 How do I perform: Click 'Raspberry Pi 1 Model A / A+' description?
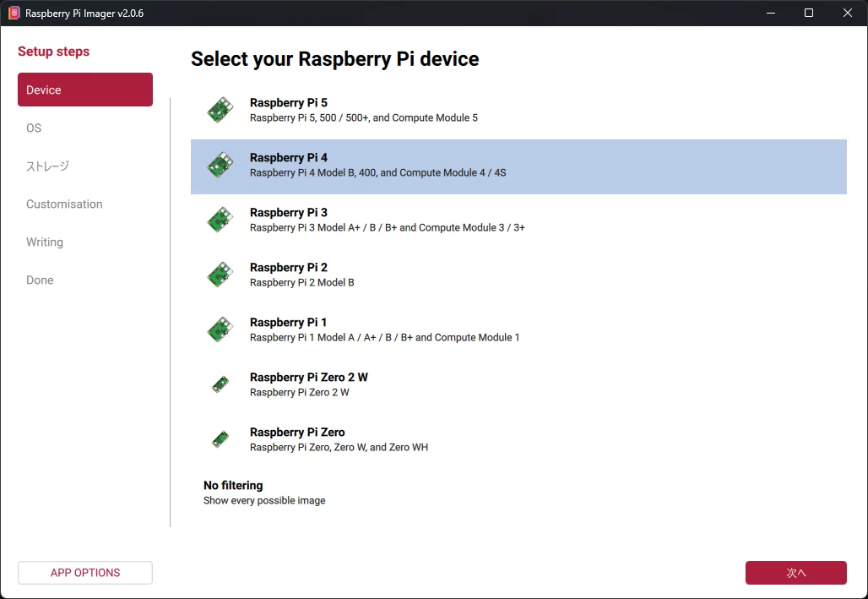[385, 337]
